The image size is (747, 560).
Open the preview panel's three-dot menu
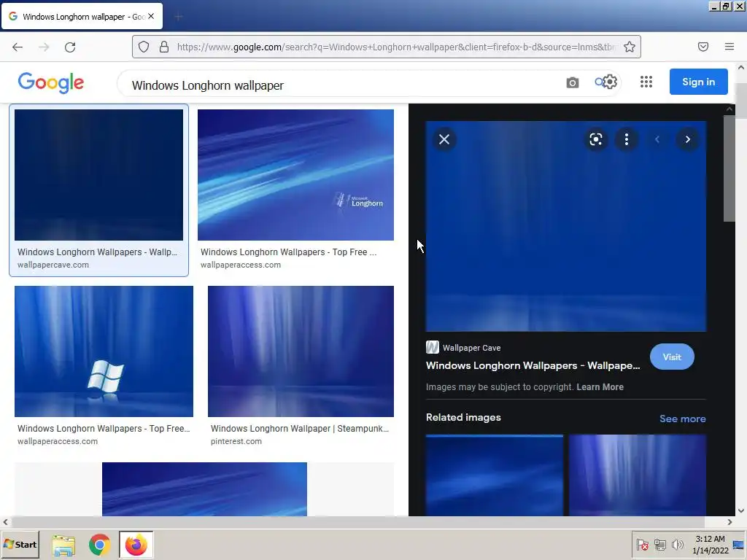tap(626, 139)
